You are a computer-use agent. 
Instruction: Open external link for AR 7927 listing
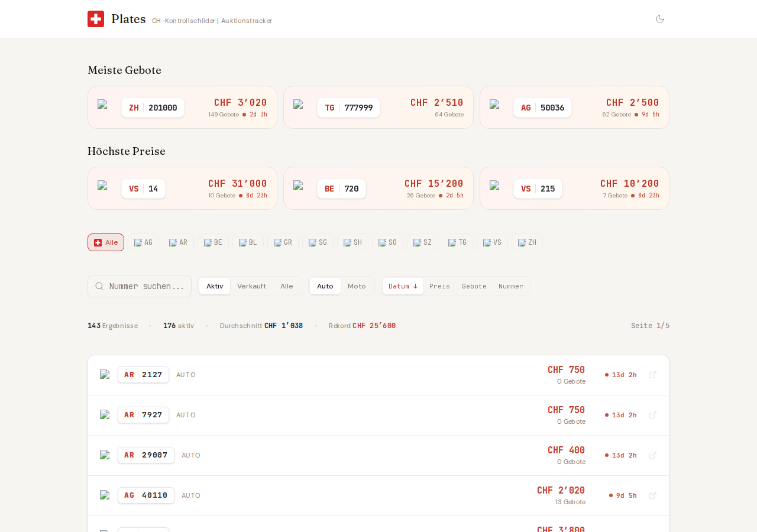tap(653, 415)
